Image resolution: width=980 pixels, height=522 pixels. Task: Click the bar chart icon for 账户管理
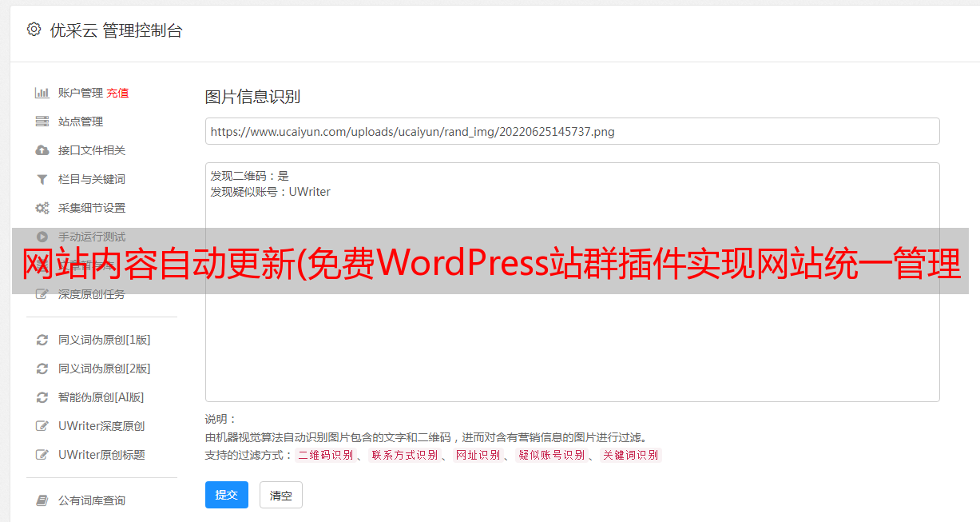tap(42, 93)
